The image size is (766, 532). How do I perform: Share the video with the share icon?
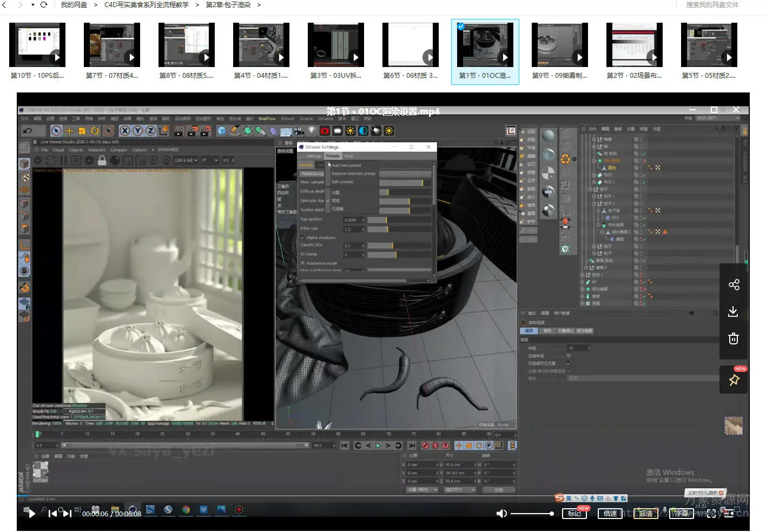point(734,285)
